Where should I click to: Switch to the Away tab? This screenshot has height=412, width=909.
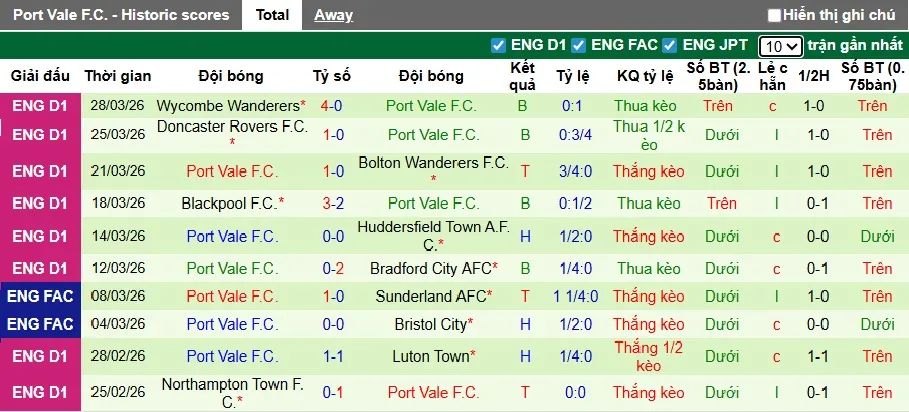pyautogui.click(x=333, y=15)
